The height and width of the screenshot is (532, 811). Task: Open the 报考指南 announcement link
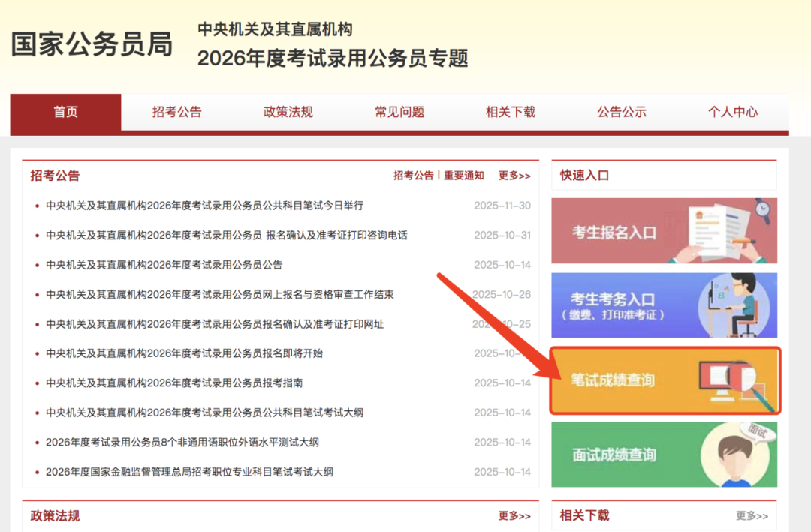(x=174, y=383)
